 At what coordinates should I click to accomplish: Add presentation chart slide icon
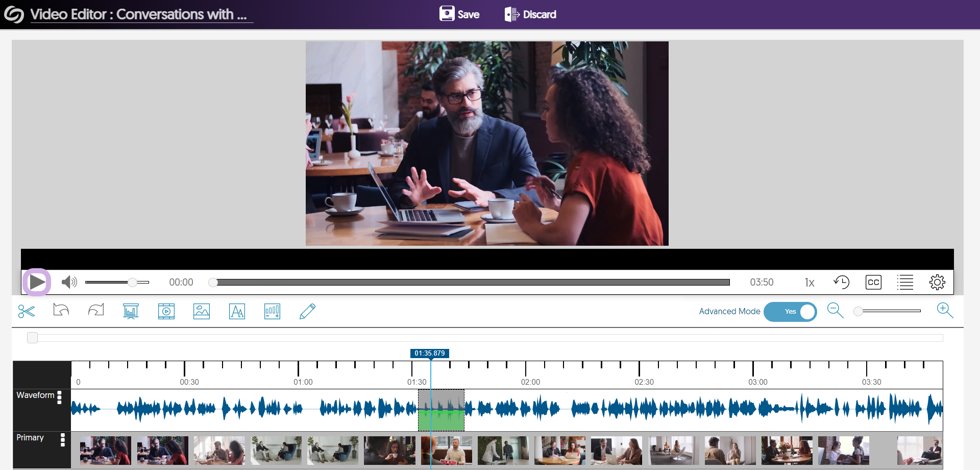[131, 311]
